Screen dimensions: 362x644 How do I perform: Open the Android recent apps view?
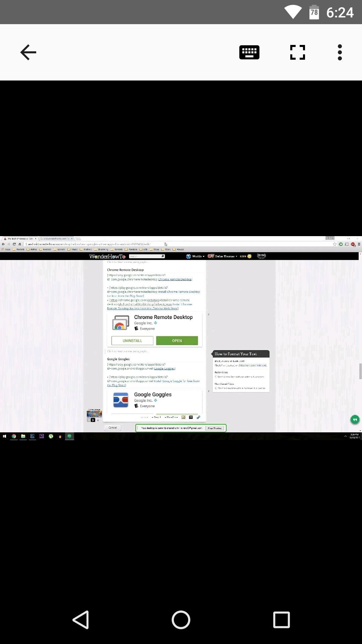[x=281, y=620]
